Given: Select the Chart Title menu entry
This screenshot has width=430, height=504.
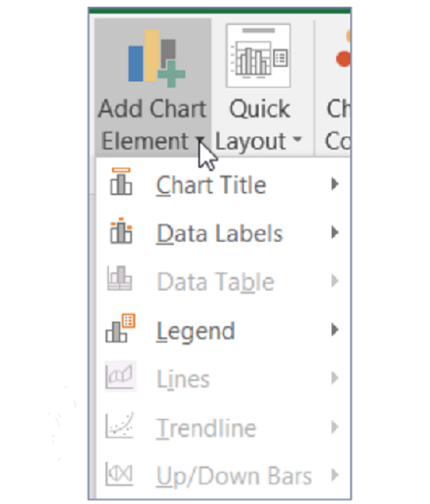Looking at the screenshot, I should tap(211, 185).
